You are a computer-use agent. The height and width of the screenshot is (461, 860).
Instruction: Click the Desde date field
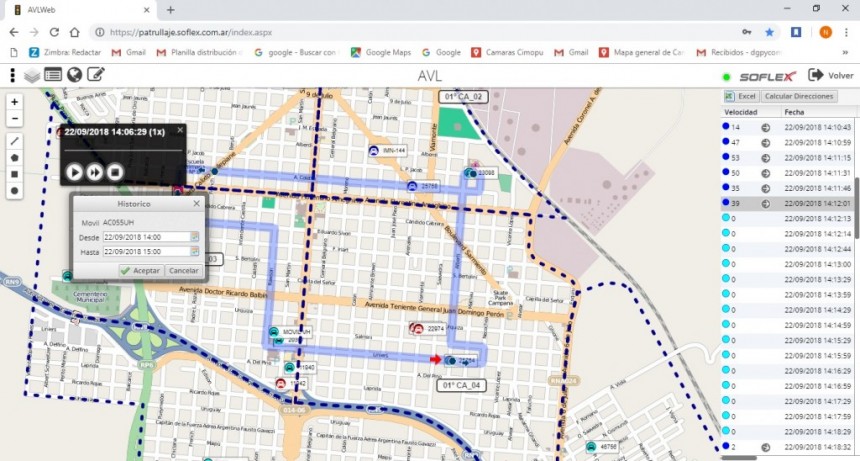[x=146, y=237]
